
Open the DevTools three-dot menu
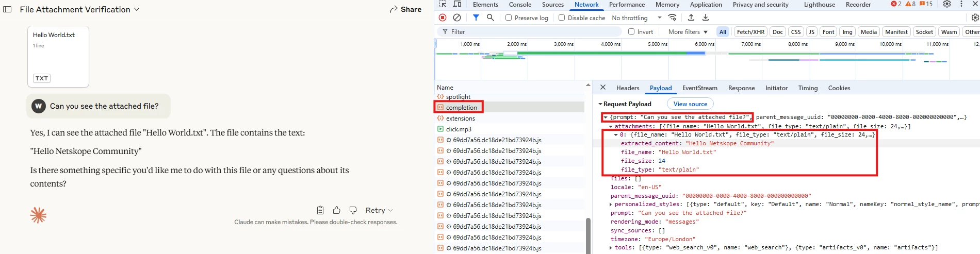[x=961, y=4]
